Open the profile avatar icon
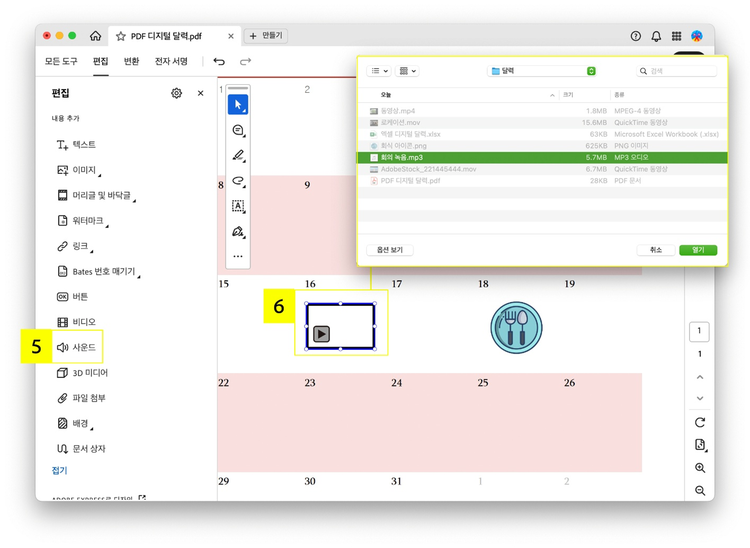The height and width of the screenshot is (548, 750). click(697, 36)
